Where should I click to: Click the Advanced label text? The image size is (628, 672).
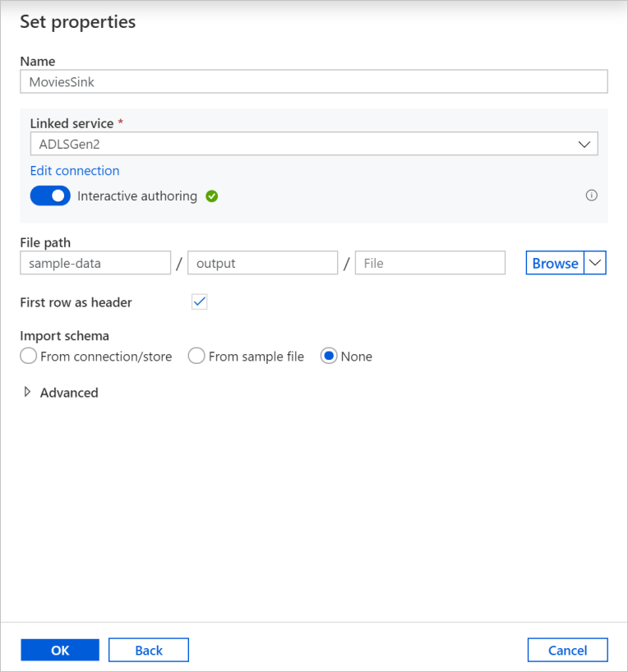(x=69, y=393)
